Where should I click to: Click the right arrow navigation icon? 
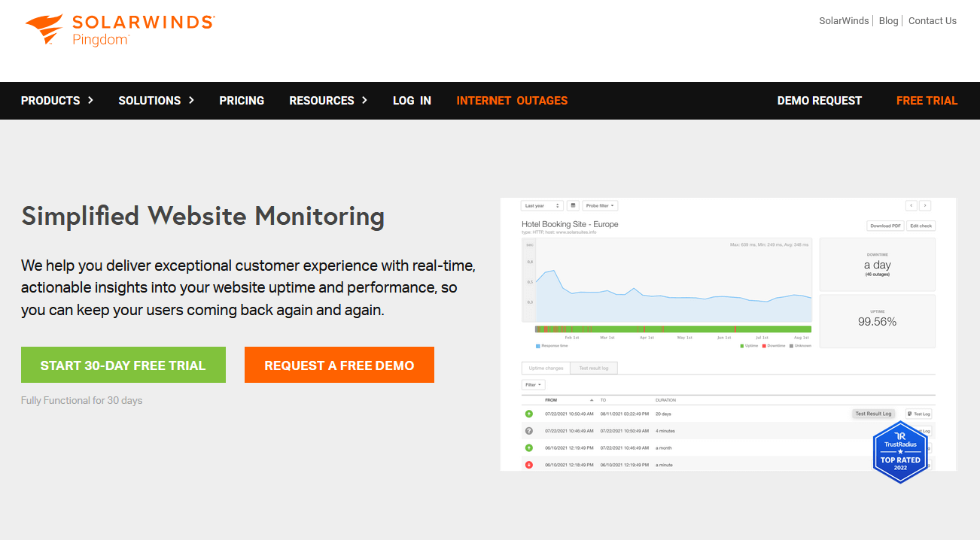point(926,205)
